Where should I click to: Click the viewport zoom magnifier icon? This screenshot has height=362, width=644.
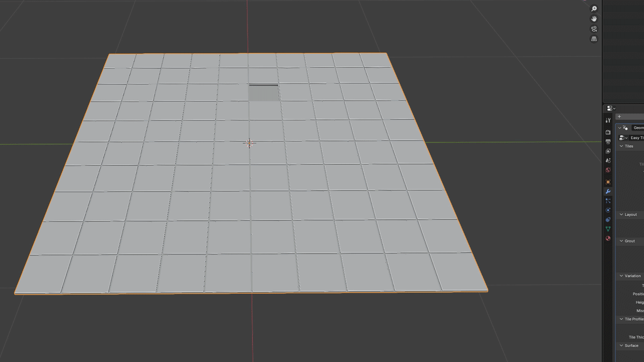[594, 9]
